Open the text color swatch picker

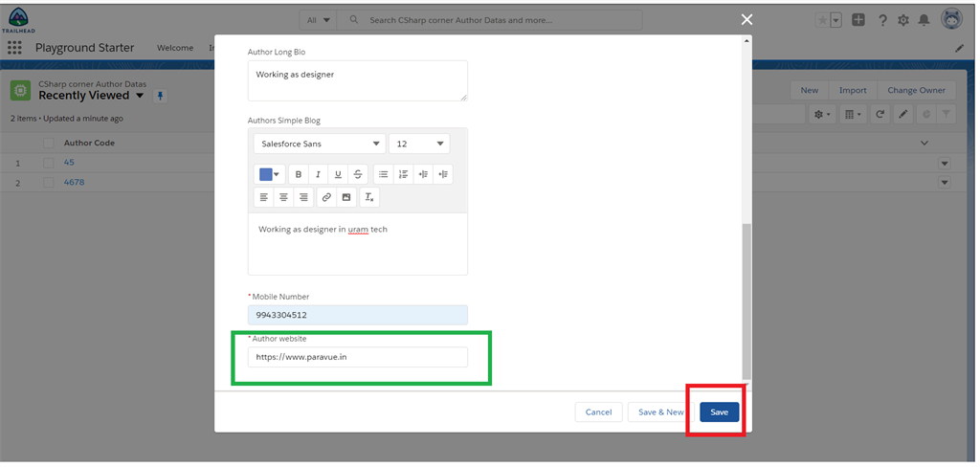[x=270, y=174]
